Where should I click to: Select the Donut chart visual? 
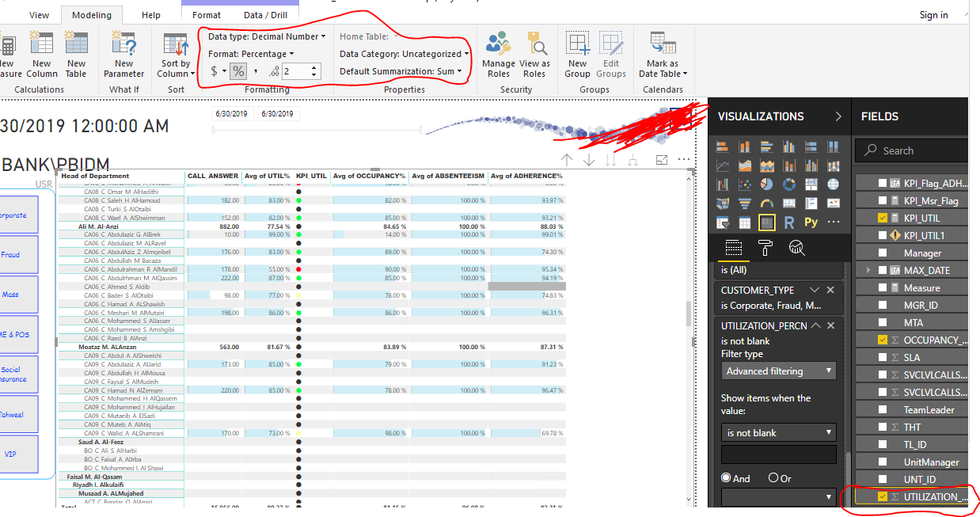[x=788, y=184]
